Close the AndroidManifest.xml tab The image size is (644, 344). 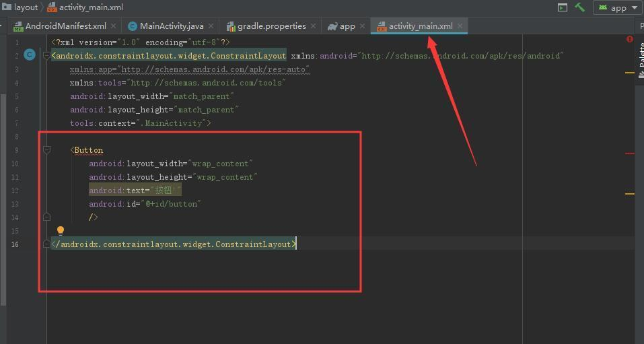click(113, 26)
